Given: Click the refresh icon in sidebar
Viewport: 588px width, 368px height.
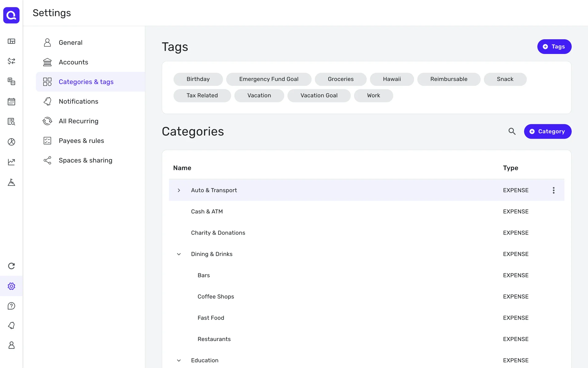Looking at the screenshot, I should 11,266.
